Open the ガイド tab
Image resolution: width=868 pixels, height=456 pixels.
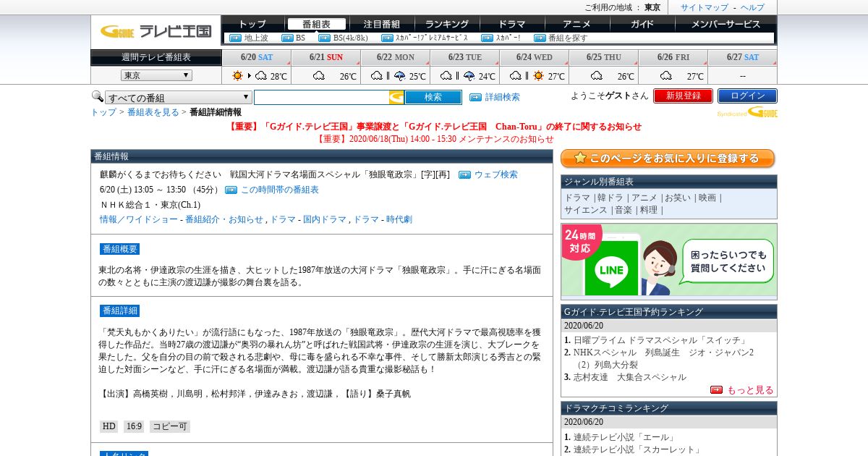coord(642,24)
